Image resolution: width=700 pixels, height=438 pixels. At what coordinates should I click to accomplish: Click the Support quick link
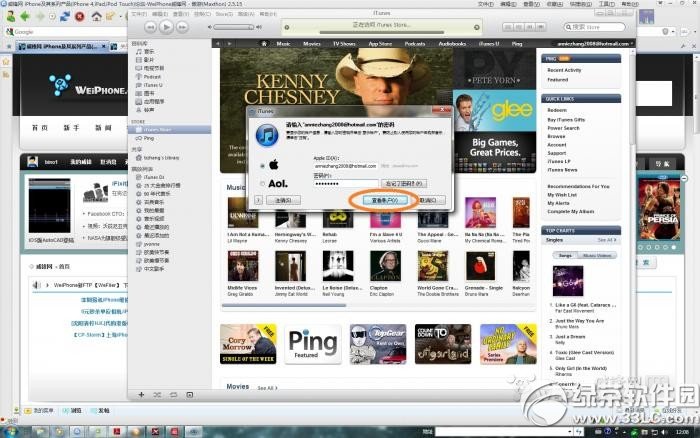point(557,153)
